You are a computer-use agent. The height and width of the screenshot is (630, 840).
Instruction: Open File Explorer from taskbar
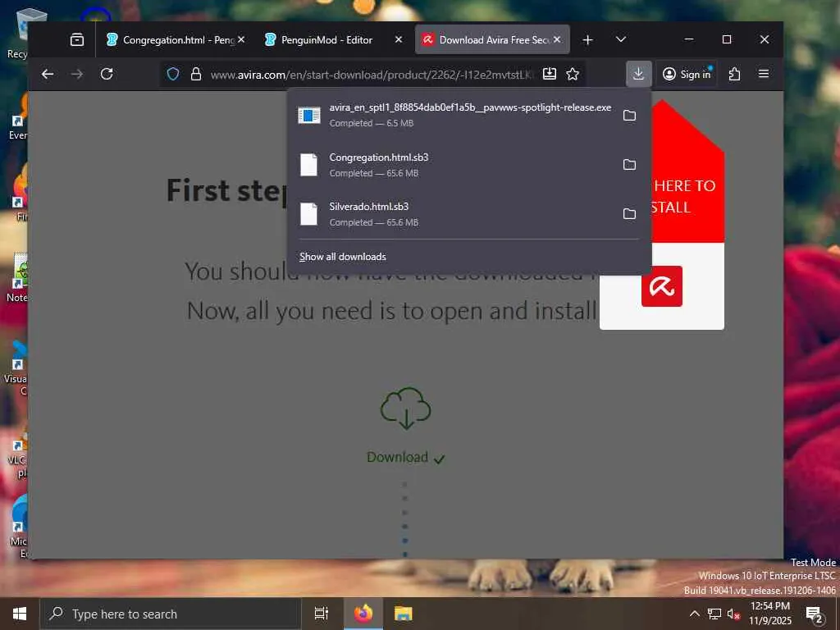click(x=404, y=614)
